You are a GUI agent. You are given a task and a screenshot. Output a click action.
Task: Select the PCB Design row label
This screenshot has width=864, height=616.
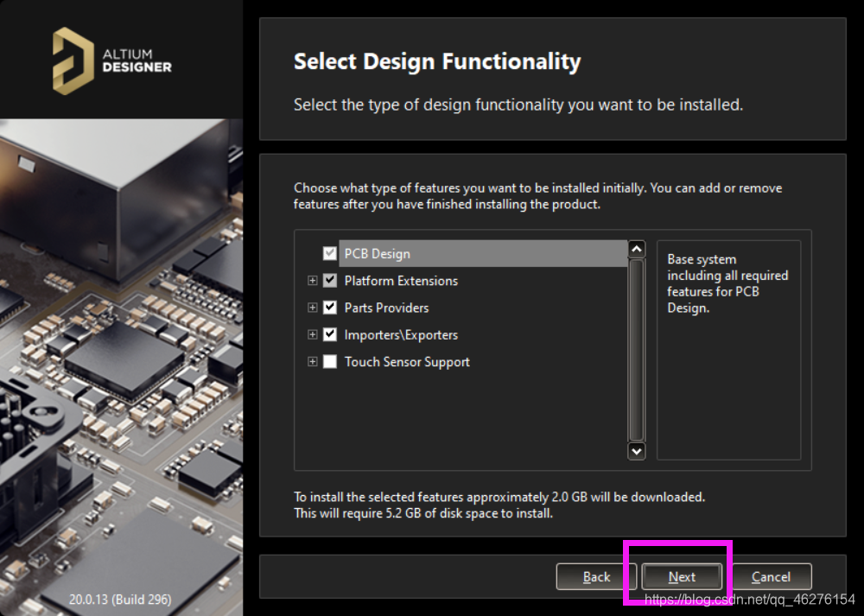point(378,254)
